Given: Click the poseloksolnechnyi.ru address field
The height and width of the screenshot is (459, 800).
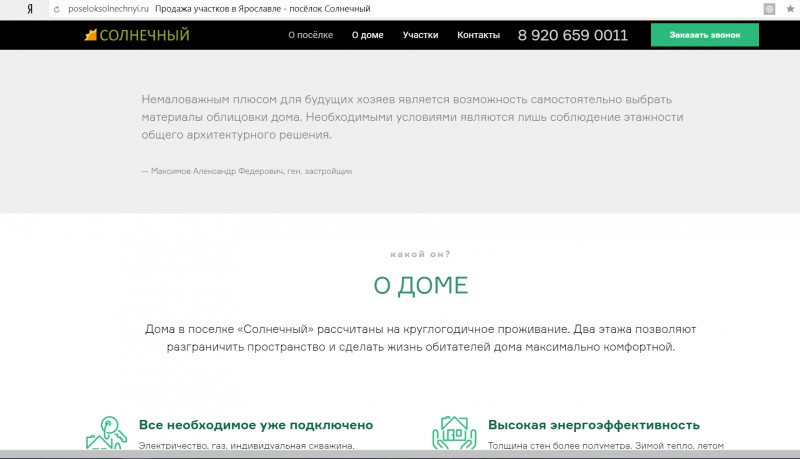Looking at the screenshot, I should pyautogui.click(x=108, y=9).
